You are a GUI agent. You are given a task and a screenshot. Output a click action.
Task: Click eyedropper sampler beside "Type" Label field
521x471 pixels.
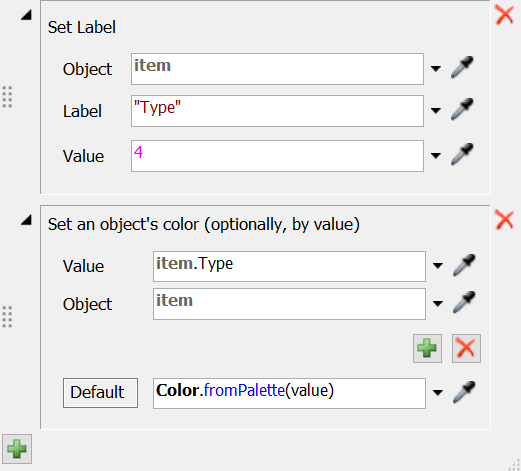462,109
